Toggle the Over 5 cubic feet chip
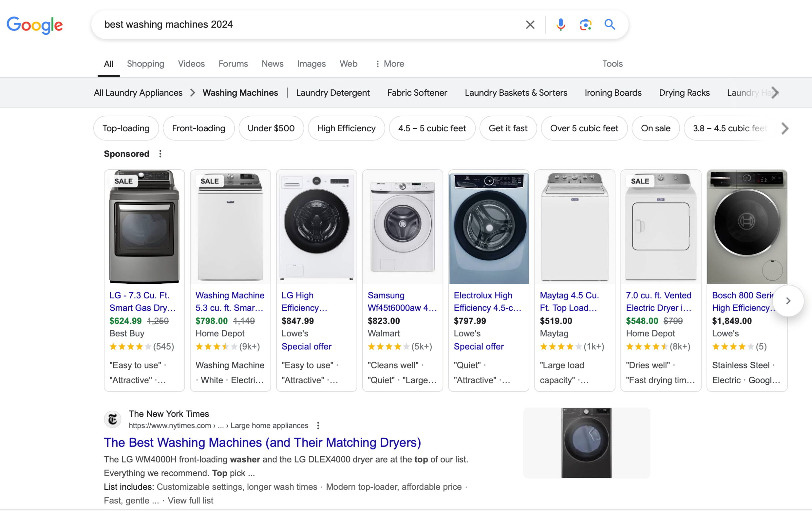The image size is (812, 511). point(584,128)
